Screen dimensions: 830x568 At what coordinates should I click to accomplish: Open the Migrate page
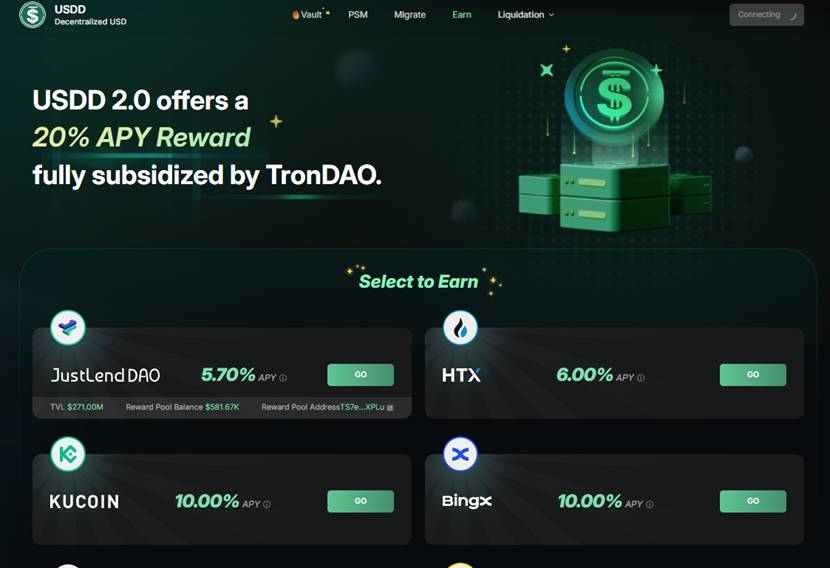tap(410, 15)
